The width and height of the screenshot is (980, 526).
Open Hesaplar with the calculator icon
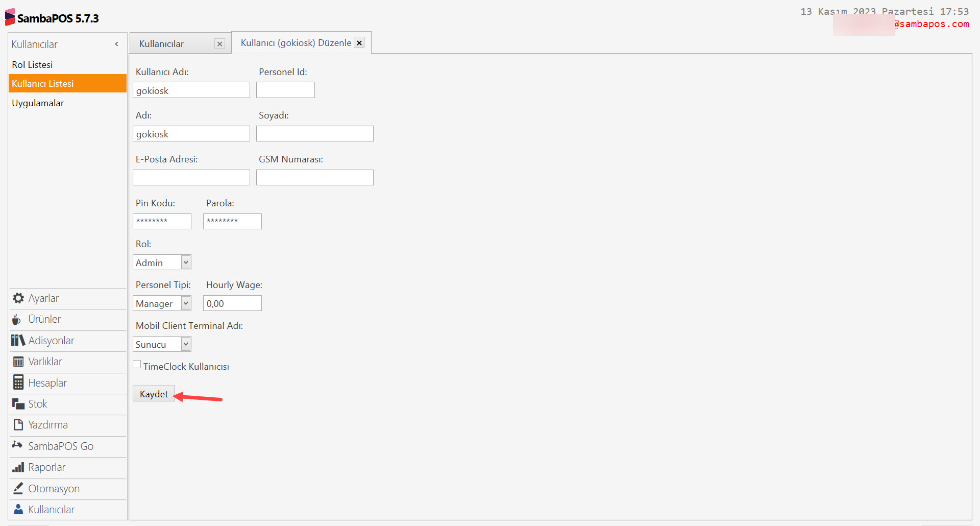pyautogui.click(x=18, y=382)
